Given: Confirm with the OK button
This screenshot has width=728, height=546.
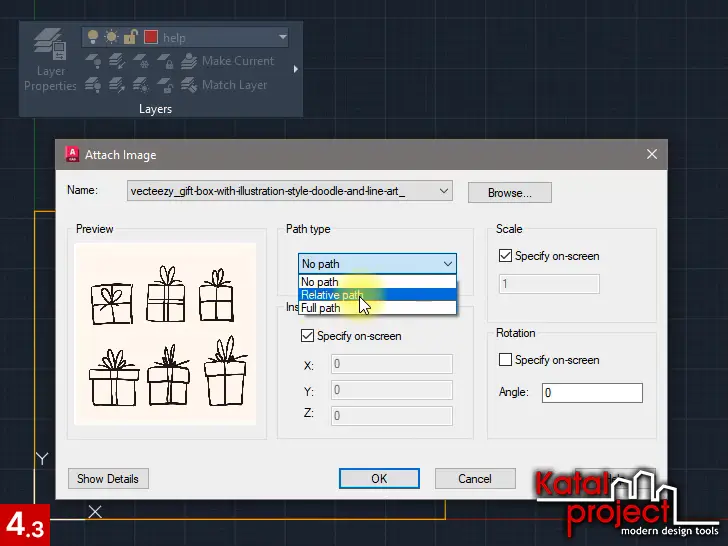Looking at the screenshot, I should (379, 479).
